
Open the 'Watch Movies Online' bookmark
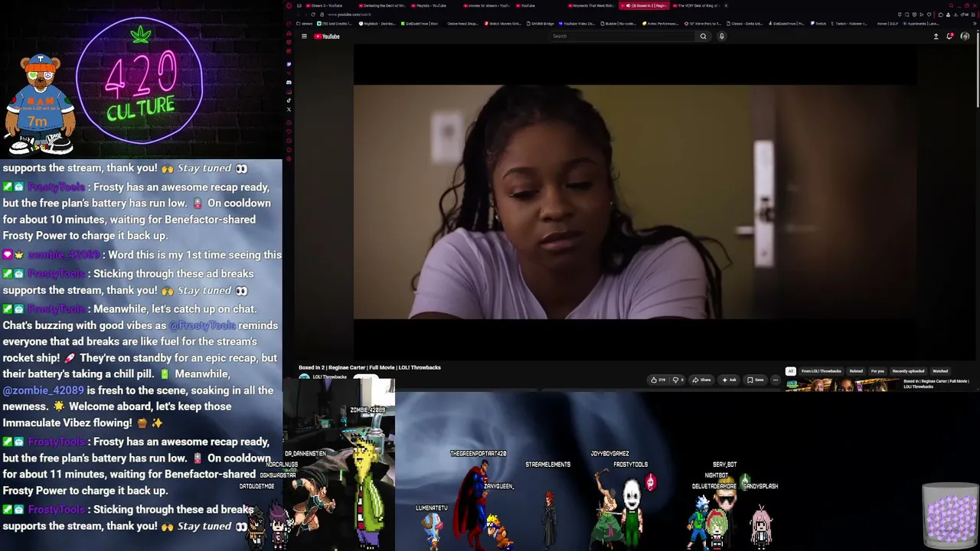[502, 24]
